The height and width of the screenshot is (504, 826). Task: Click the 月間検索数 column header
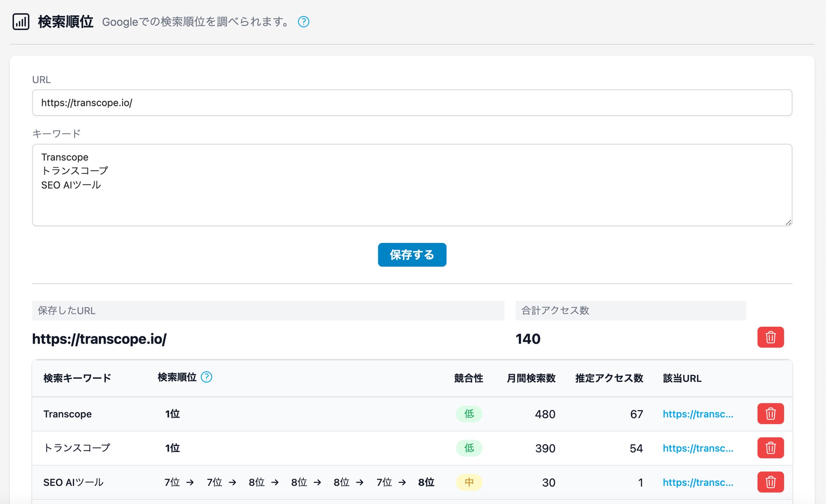click(531, 378)
